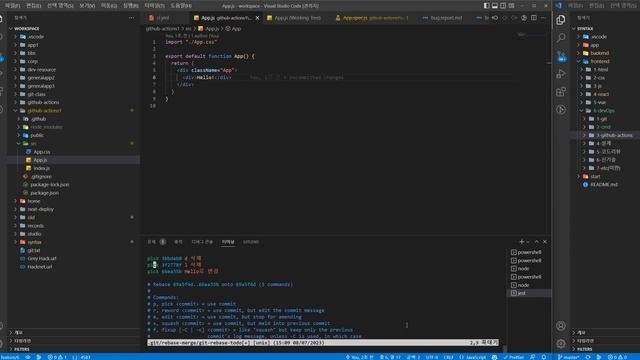Click the master branch indicator in SYNTAX window

pyautogui.click(x=569, y=357)
